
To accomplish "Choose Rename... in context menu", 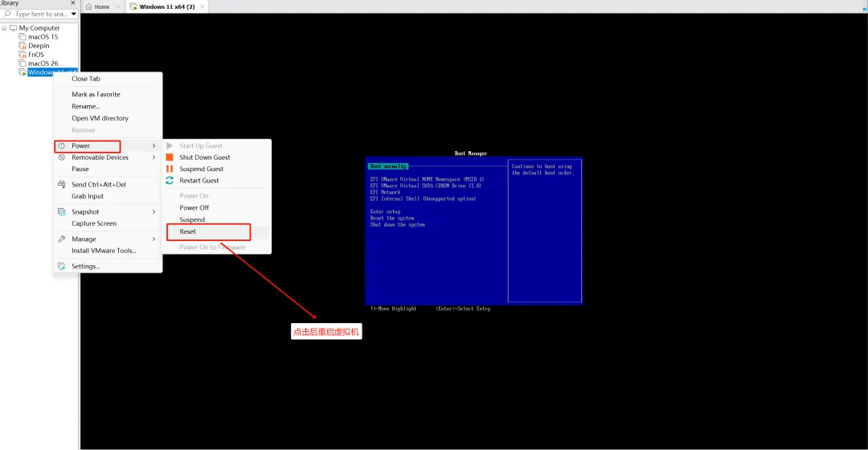I will pyautogui.click(x=86, y=106).
